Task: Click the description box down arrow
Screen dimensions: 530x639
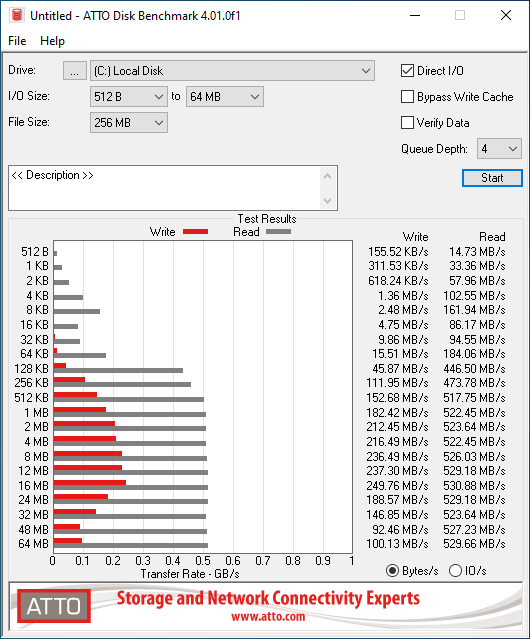Action: pyautogui.click(x=328, y=200)
